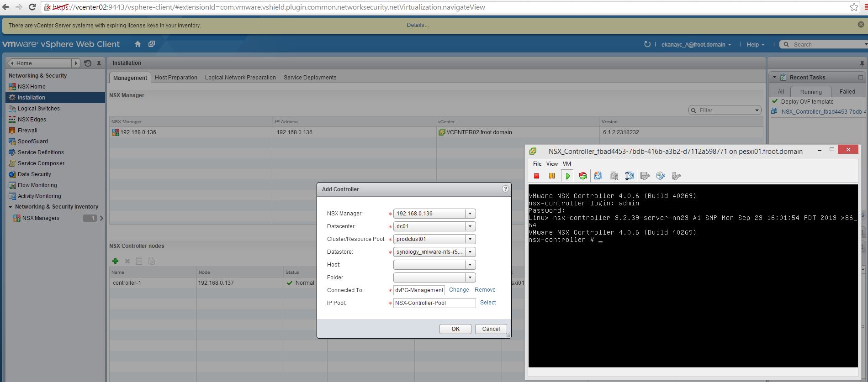The image size is (868, 382).
Task: Refresh the vSphere Web Client view
Action: [647, 44]
